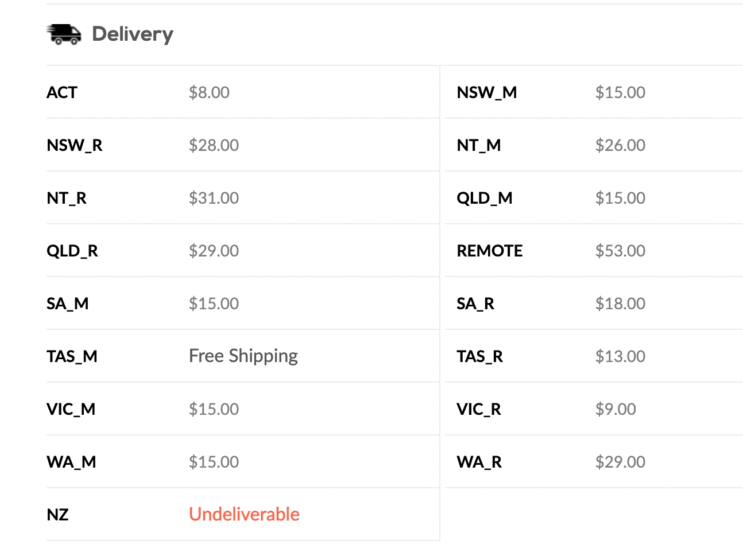Click the red Undeliverable text
743x560 pixels.
[x=244, y=514]
